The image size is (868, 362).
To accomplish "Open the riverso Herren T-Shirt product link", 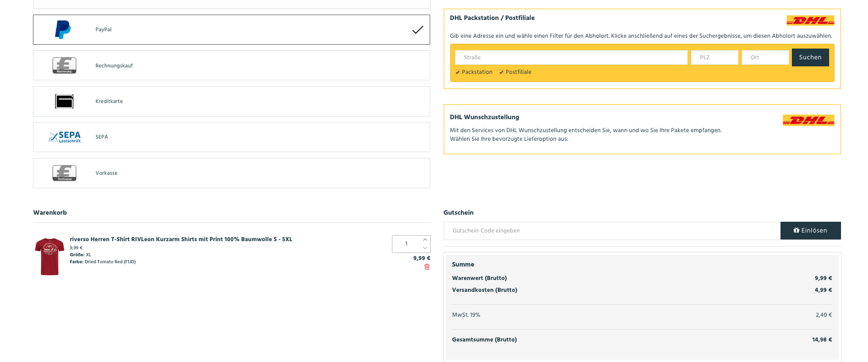I will coord(181,239).
